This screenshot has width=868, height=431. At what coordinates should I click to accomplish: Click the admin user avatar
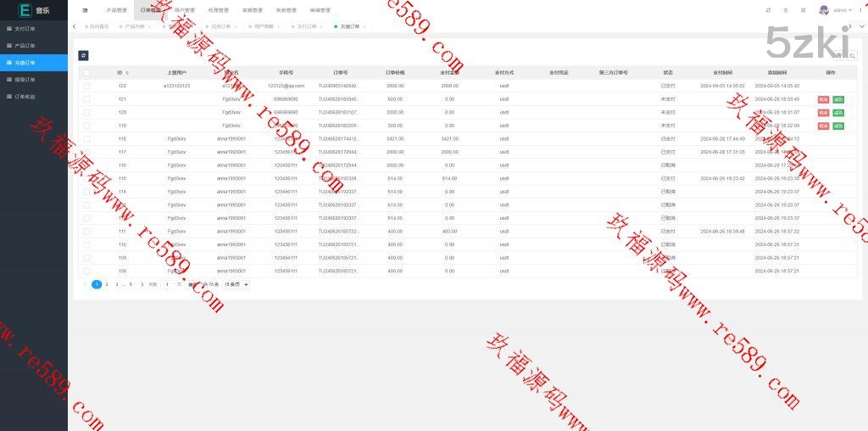coord(824,10)
